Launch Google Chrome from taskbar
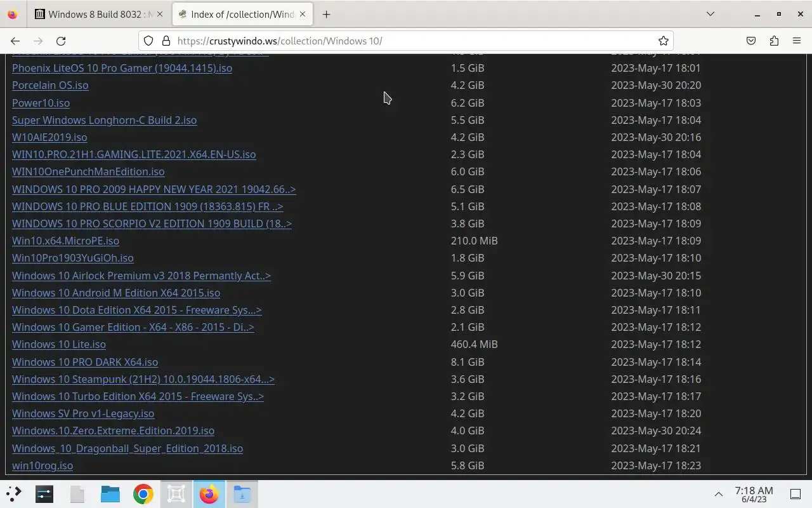The height and width of the screenshot is (508, 812). click(x=143, y=493)
